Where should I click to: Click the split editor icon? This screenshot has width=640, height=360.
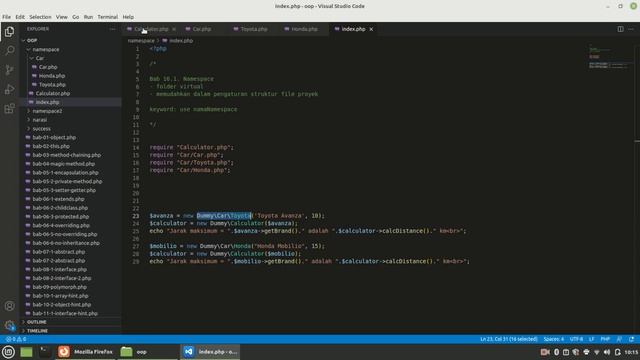[620, 29]
